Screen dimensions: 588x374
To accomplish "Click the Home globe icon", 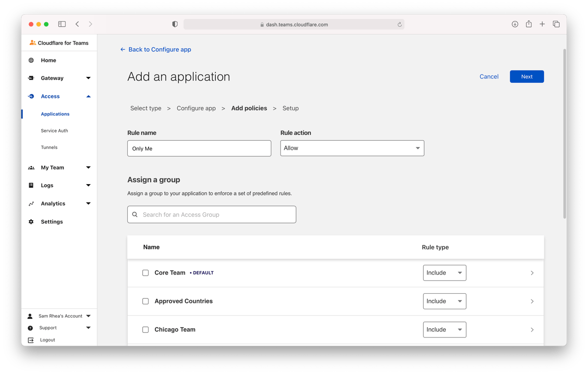I will click(x=31, y=60).
